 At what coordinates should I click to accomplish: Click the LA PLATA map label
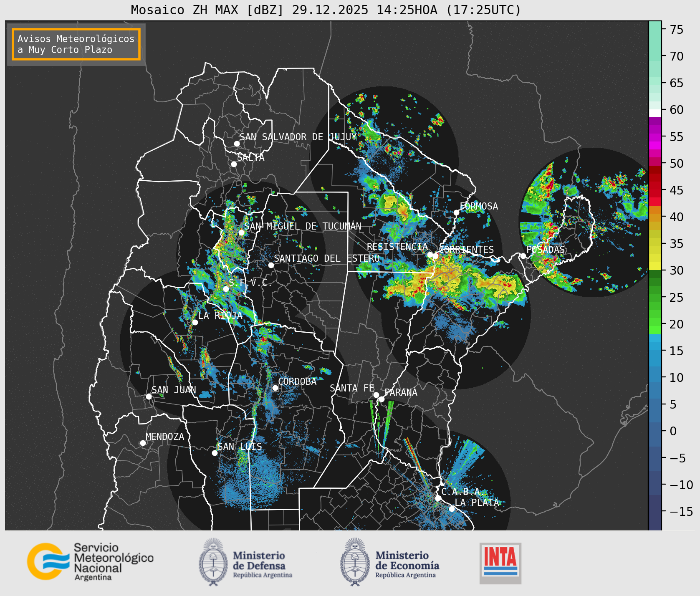(x=477, y=503)
